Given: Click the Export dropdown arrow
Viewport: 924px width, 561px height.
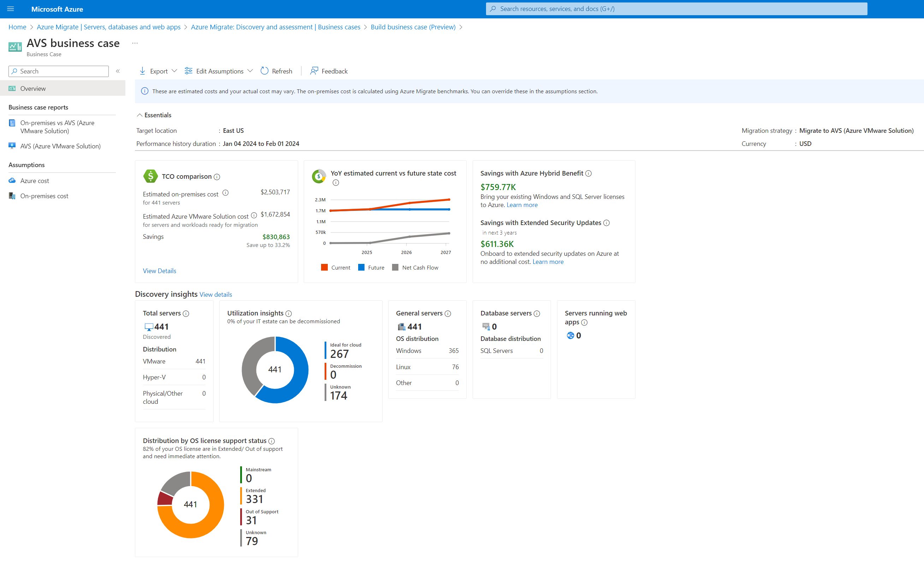Looking at the screenshot, I should (x=173, y=71).
